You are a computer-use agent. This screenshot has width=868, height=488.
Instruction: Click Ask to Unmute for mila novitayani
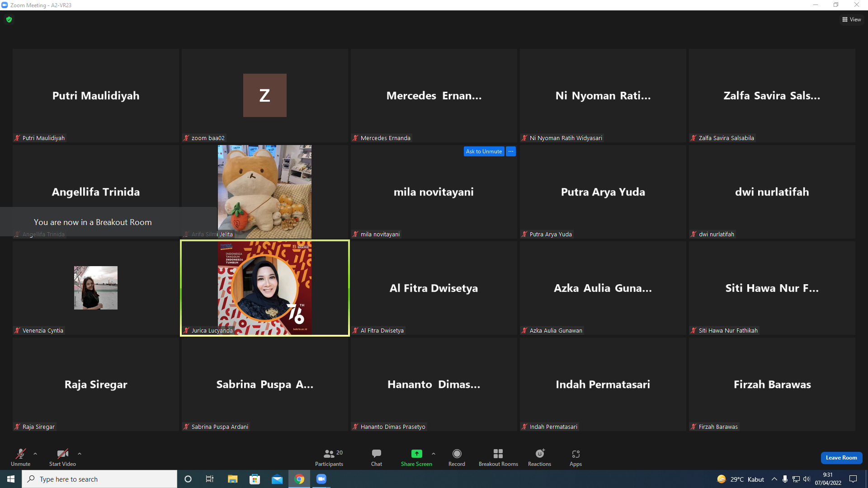point(484,151)
